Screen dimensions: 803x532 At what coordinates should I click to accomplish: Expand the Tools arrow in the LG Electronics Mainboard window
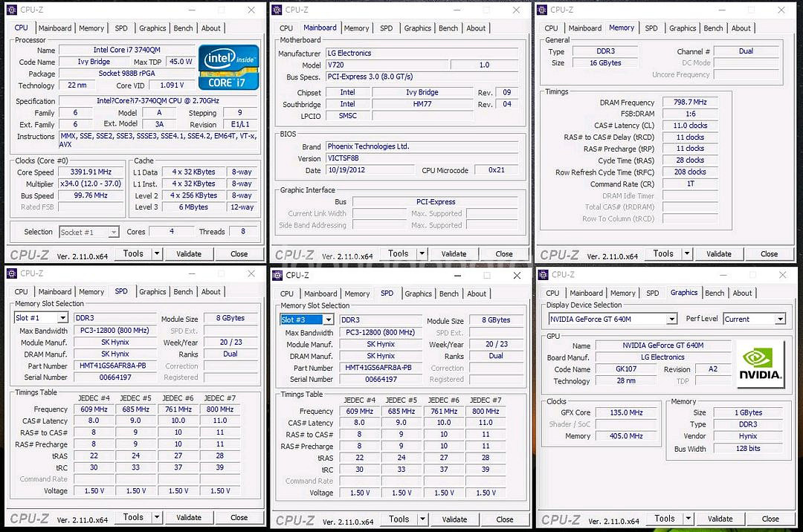tap(422, 253)
